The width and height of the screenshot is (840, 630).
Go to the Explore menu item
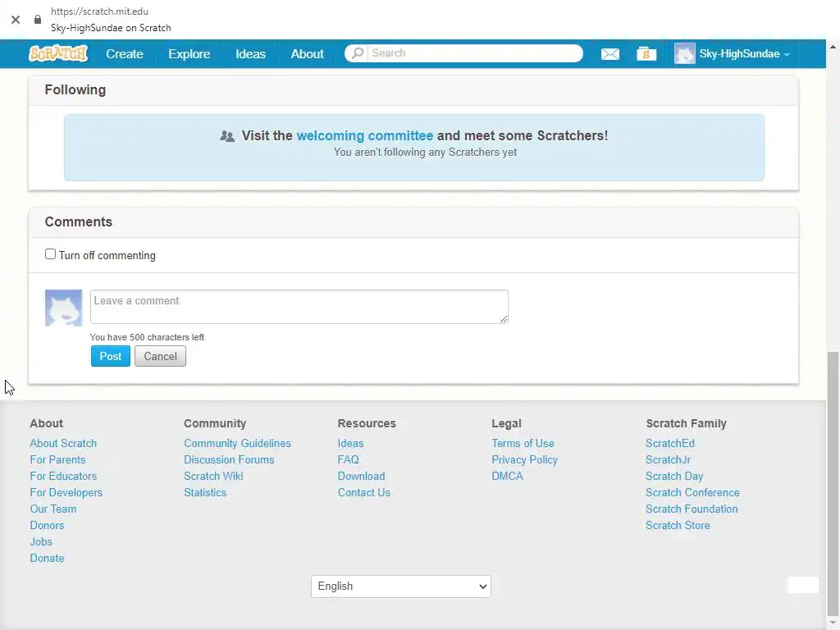(189, 53)
